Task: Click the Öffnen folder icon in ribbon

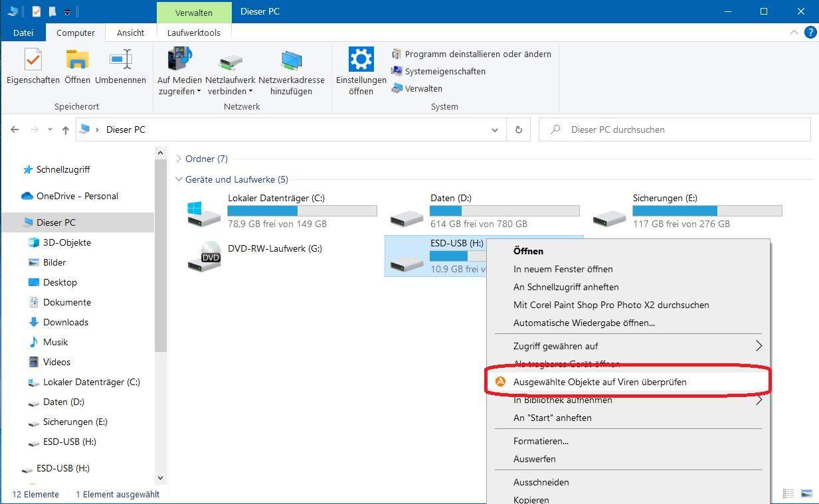Action: click(x=77, y=60)
